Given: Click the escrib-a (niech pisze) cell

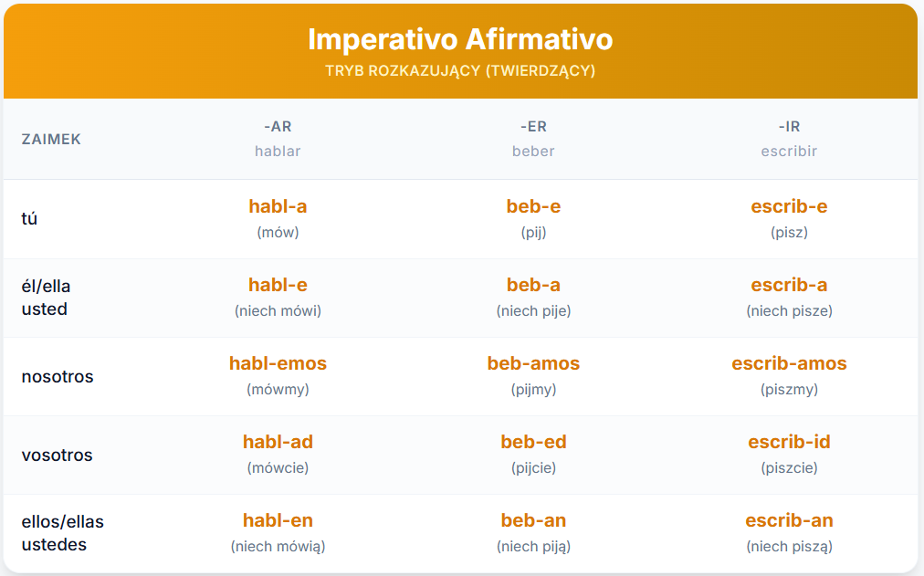Looking at the screenshot, I should coord(789,298).
